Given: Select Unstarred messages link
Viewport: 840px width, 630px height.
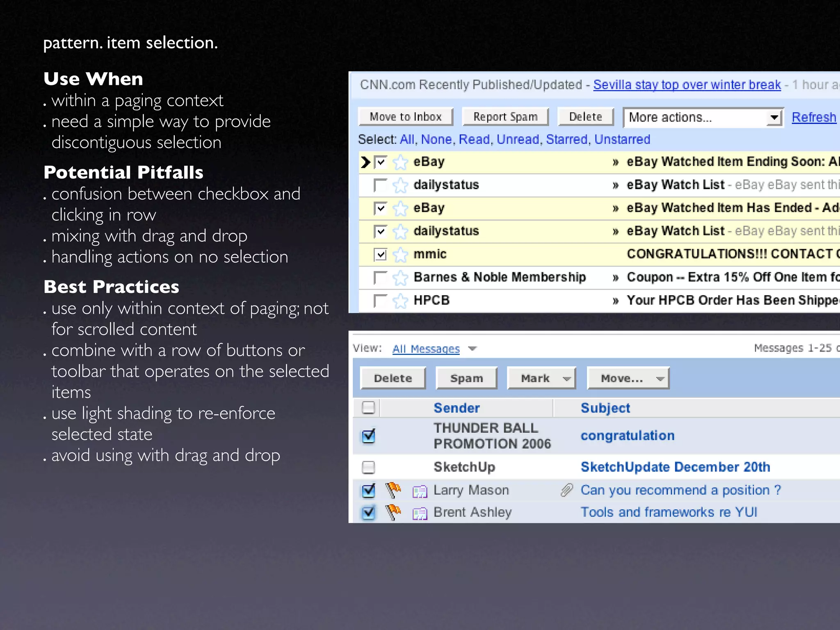Looking at the screenshot, I should click(x=622, y=139).
